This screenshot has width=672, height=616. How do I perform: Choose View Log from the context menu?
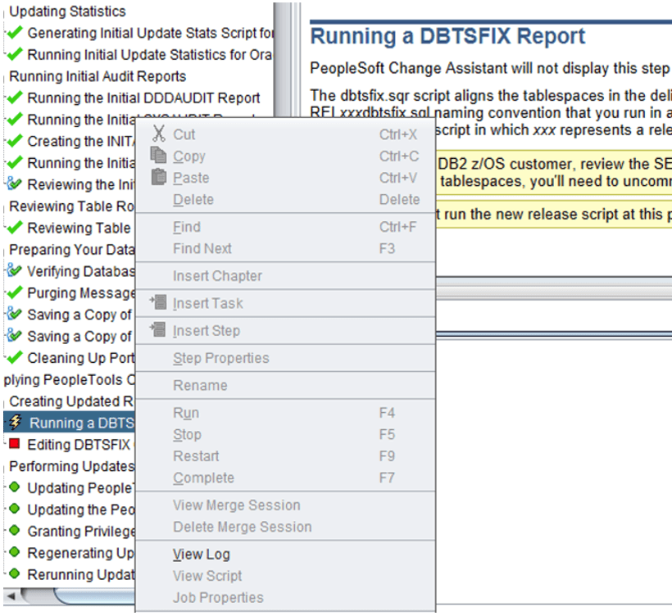[x=201, y=555]
